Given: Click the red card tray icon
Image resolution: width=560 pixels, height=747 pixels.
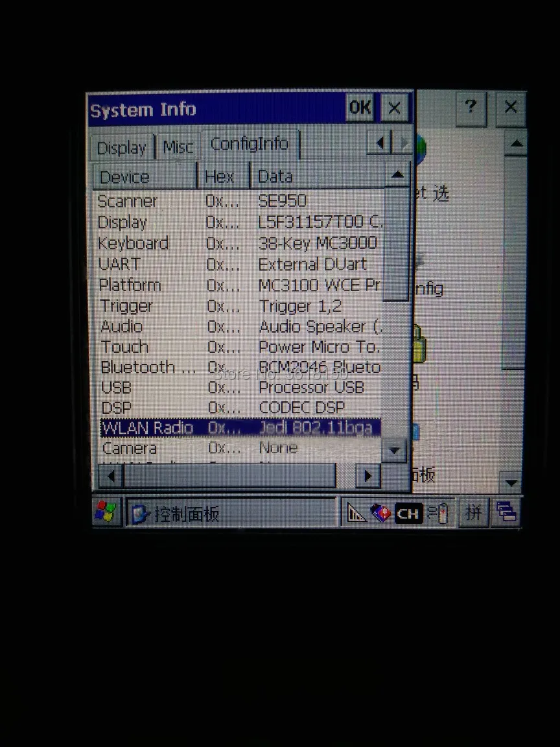Looking at the screenshot, I should [380, 513].
